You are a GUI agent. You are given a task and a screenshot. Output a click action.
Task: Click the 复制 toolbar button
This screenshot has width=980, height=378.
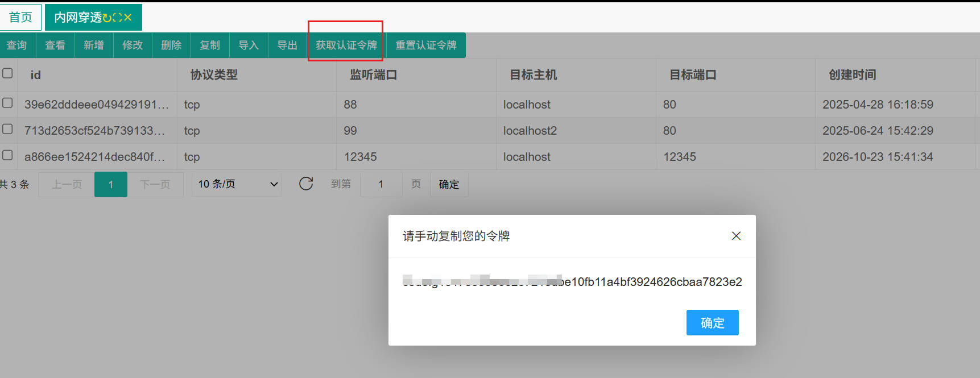click(210, 45)
